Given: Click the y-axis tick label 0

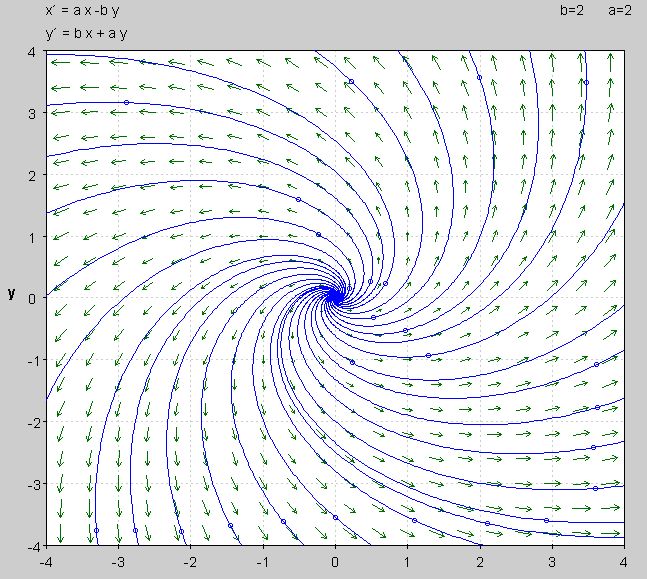Looking at the screenshot, I should pos(33,299).
